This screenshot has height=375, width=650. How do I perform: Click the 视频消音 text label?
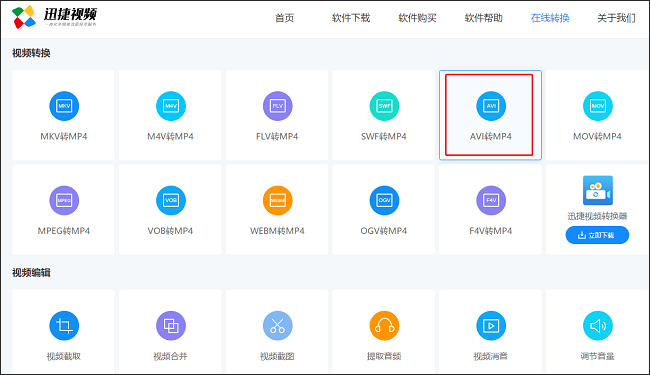pos(491,356)
